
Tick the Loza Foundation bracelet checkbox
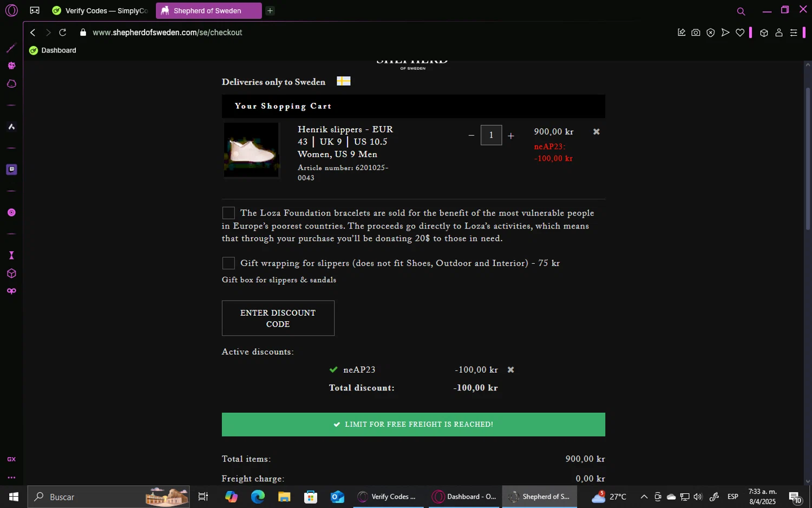[228, 213]
